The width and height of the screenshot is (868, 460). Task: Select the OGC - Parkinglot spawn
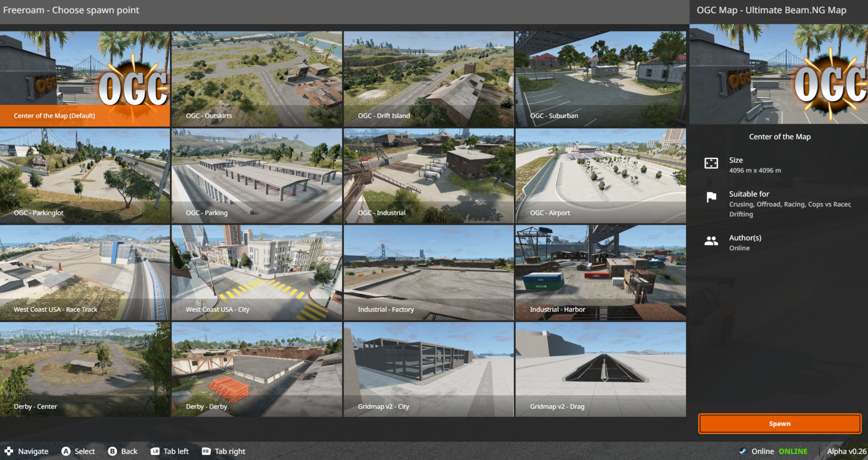85,176
